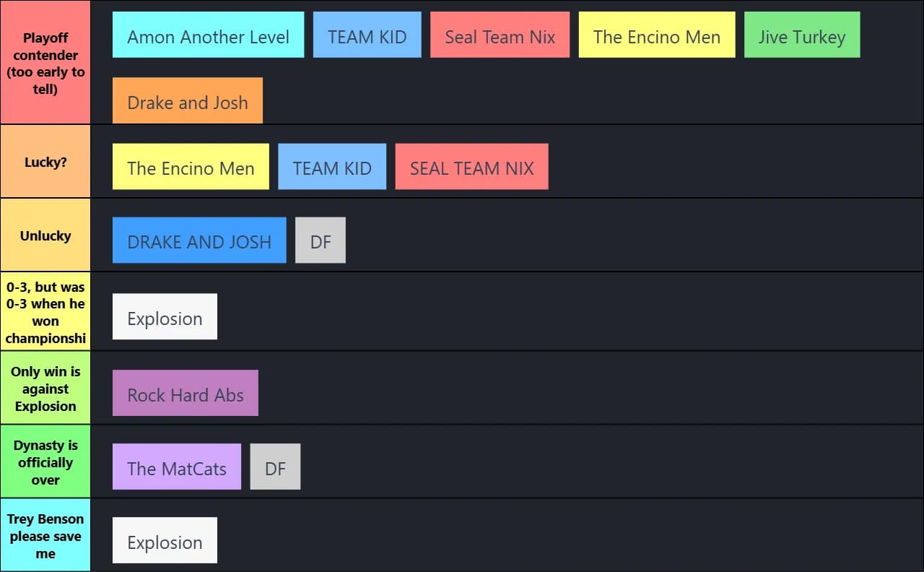The height and width of the screenshot is (572, 924).
Task: Click Explosion in the 0-3 championship row
Action: click(x=165, y=316)
